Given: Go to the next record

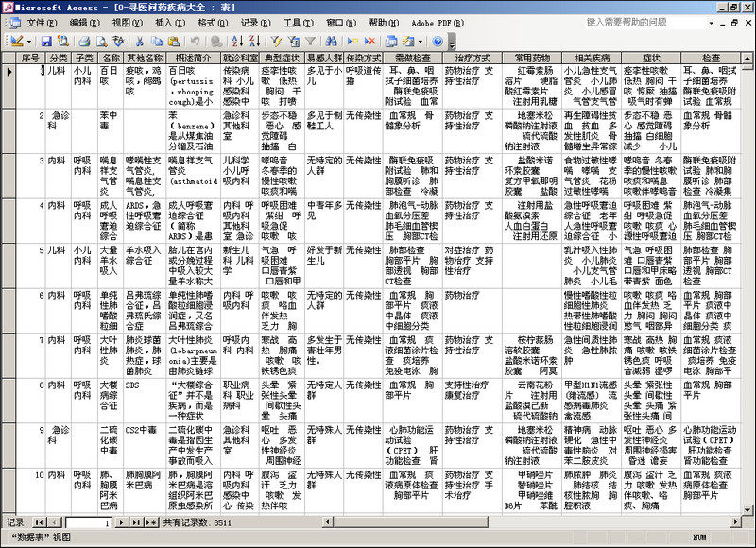Looking at the screenshot, I should [x=121, y=522].
